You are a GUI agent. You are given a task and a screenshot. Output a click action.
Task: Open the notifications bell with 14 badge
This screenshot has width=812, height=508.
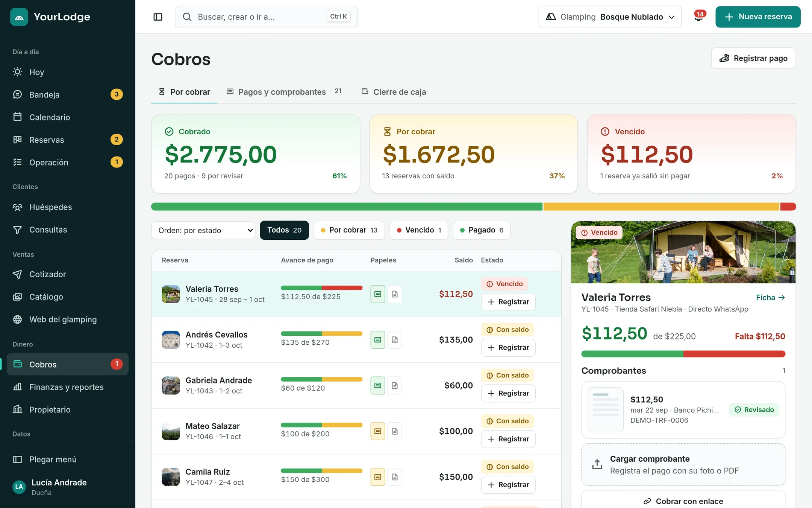(699, 17)
